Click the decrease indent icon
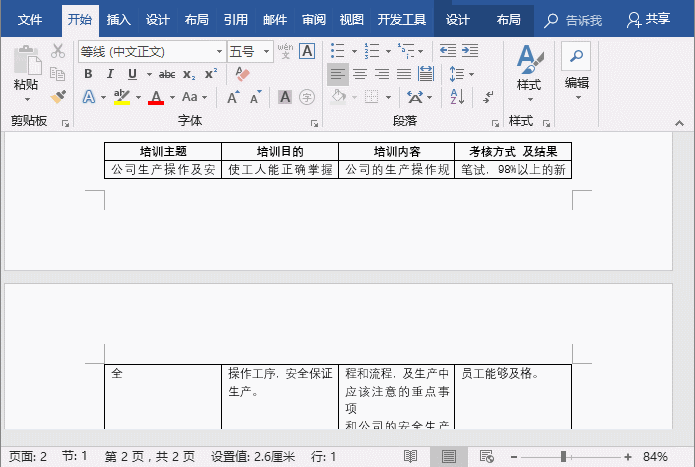The width and height of the screenshot is (695, 467). pyautogui.click(x=447, y=51)
